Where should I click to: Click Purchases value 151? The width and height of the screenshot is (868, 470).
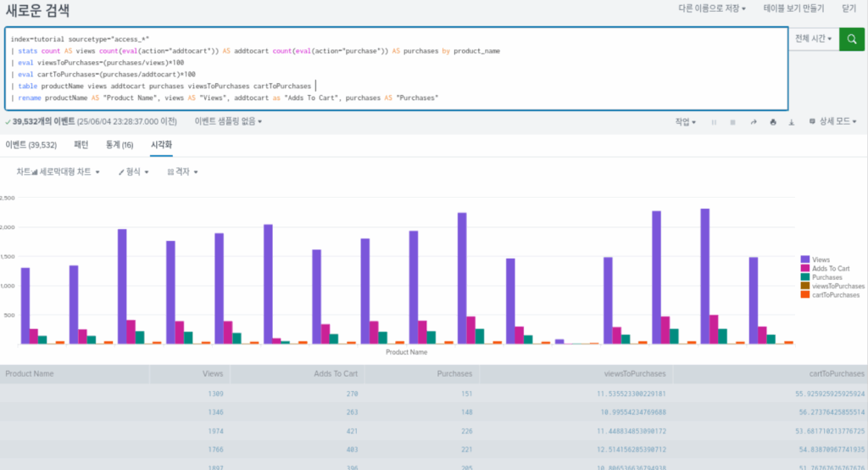point(467,394)
